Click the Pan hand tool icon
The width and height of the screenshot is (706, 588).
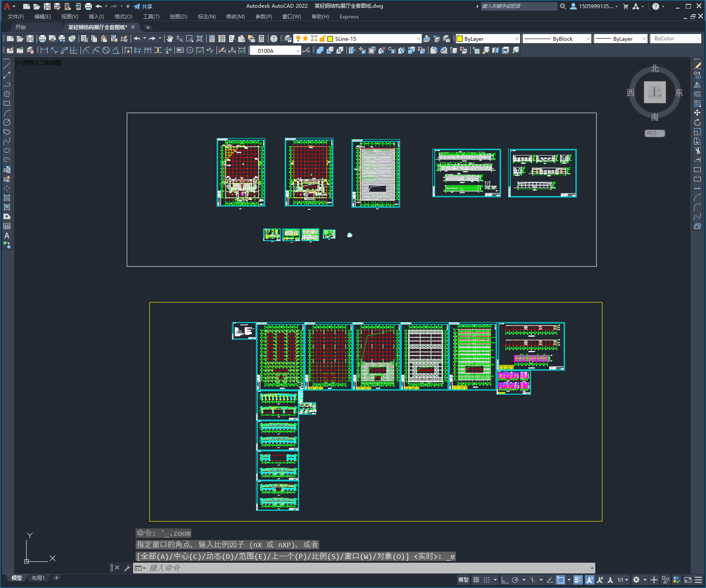coord(170,39)
